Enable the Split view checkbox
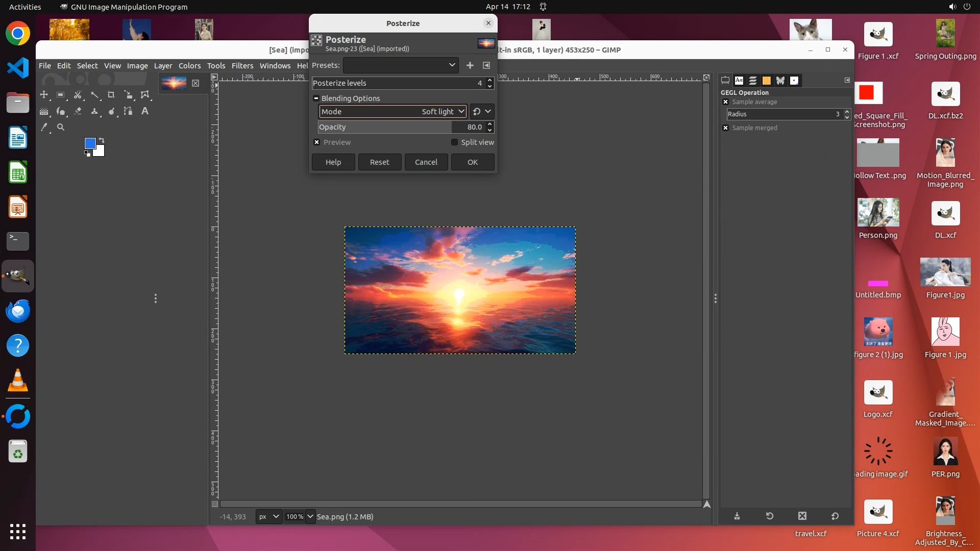Viewport: 980px width, 551px height. tap(454, 142)
